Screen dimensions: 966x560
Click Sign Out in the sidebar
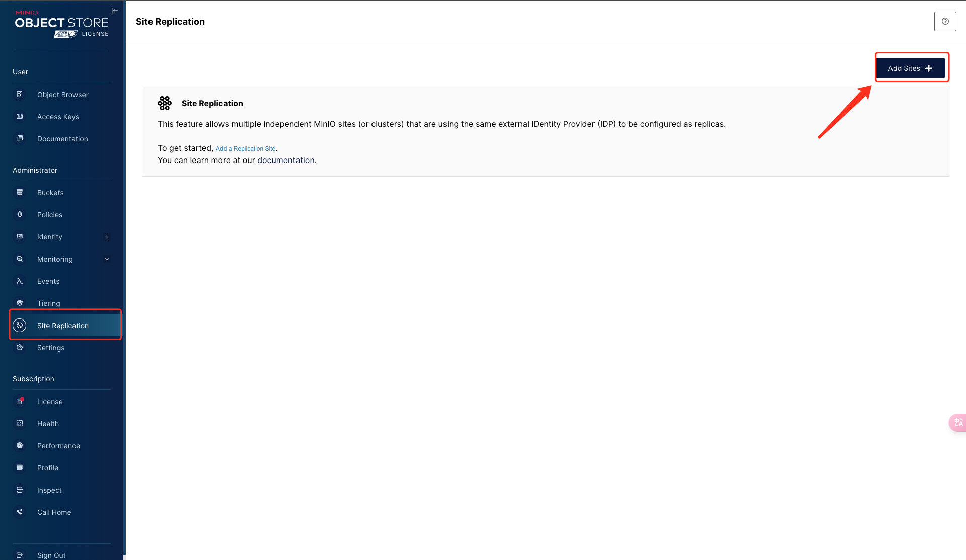click(51, 555)
